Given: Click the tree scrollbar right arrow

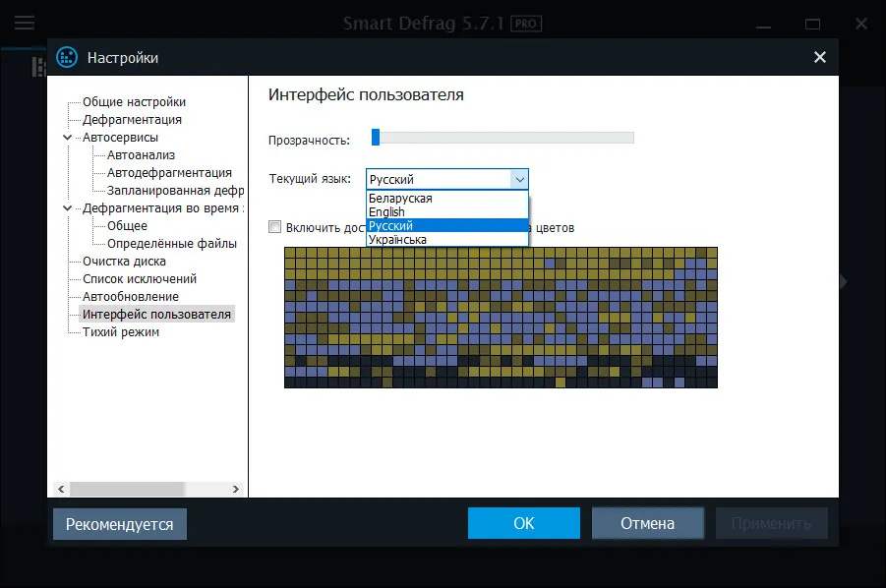Looking at the screenshot, I should click(x=236, y=489).
